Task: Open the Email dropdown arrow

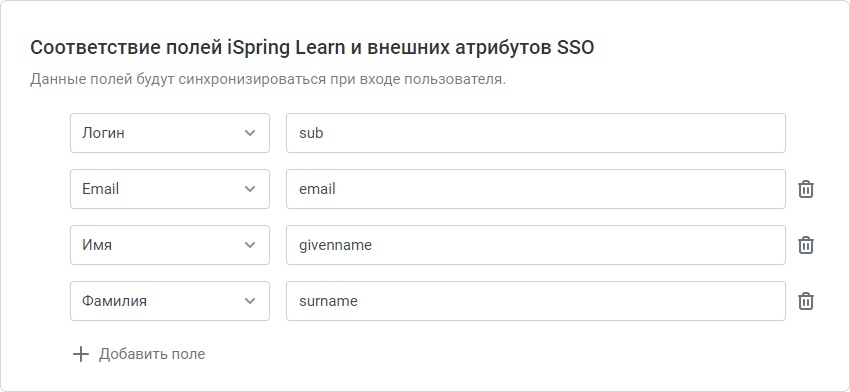Action: coord(250,189)
